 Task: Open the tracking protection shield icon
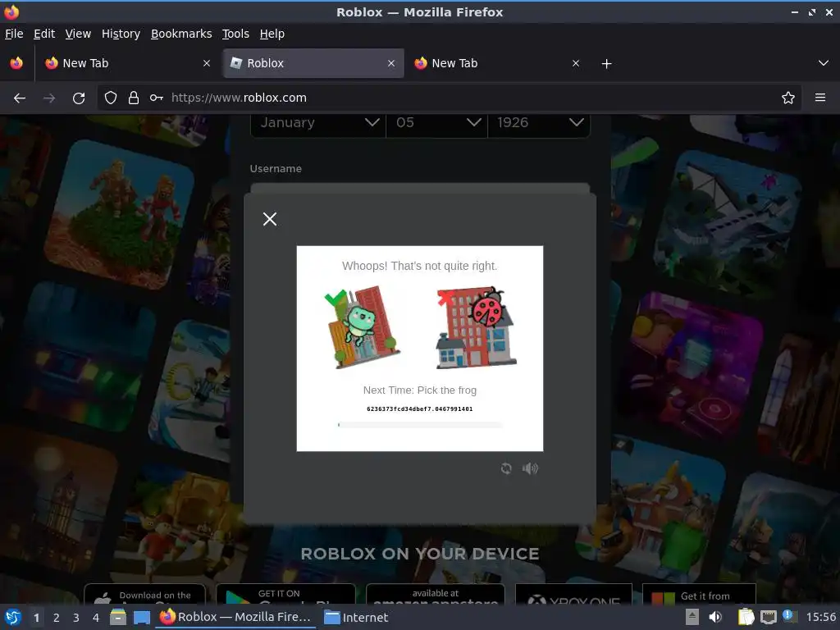(x=111, y=98)
